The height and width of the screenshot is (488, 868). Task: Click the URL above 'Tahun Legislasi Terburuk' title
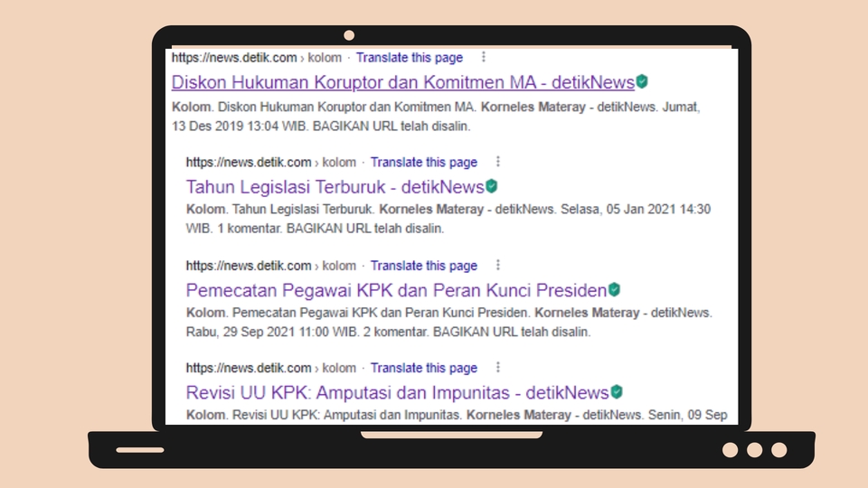click(270, 162)
